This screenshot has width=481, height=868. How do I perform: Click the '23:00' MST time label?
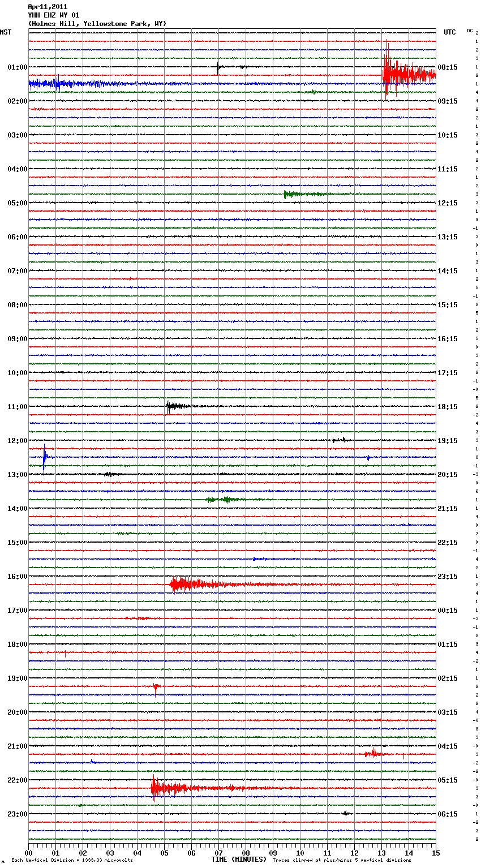18,814
